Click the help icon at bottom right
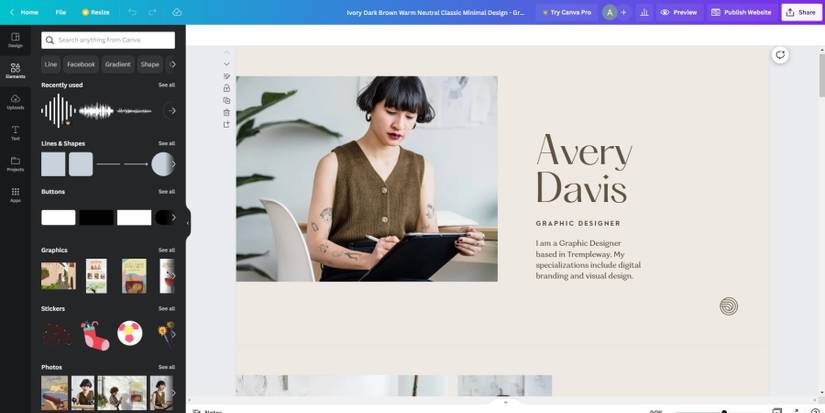The width and height of the screenshot is (825, 413). tap(815, 411)
